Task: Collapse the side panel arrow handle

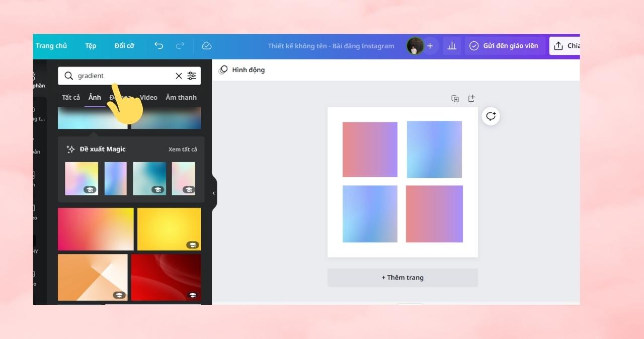Action: (x=214, y=193)
